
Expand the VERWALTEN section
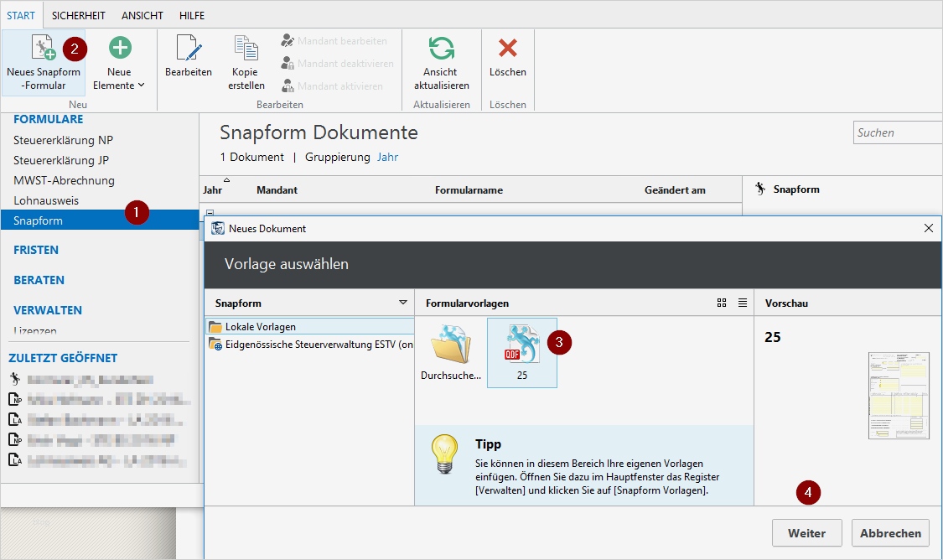click(48, 310)
